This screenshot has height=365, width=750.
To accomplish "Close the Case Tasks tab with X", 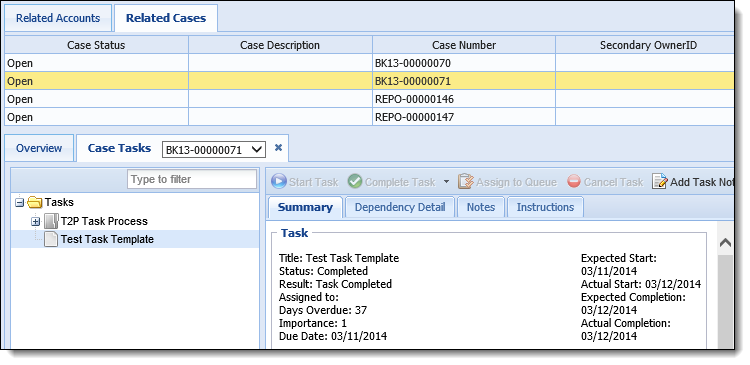I will (x=278, y=148).
